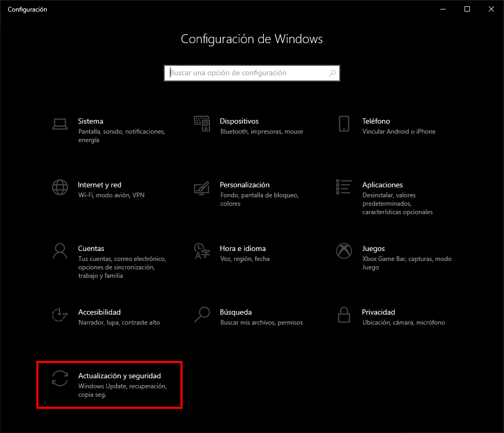The image size is (504, 433).
Task: Go to the Privacidad settings label
Action: point(378,312)
